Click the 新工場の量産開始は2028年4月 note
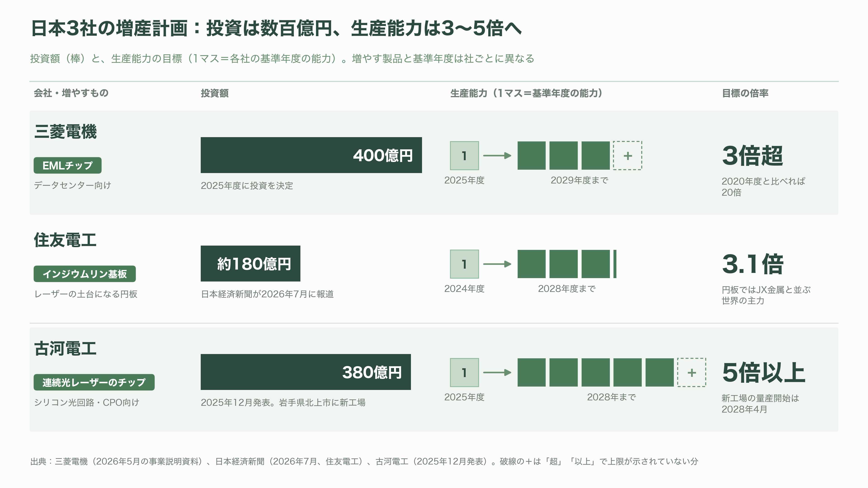868x488 pixels. pos(760,404)
